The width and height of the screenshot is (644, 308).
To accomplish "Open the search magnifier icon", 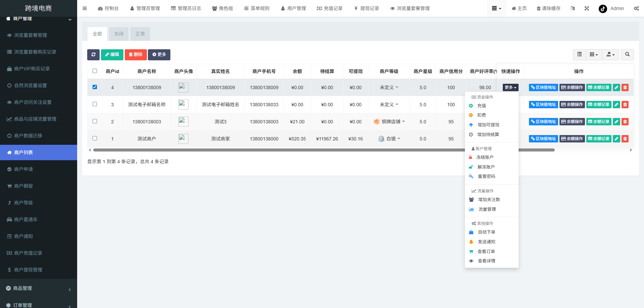I will [x=627, y=54].
